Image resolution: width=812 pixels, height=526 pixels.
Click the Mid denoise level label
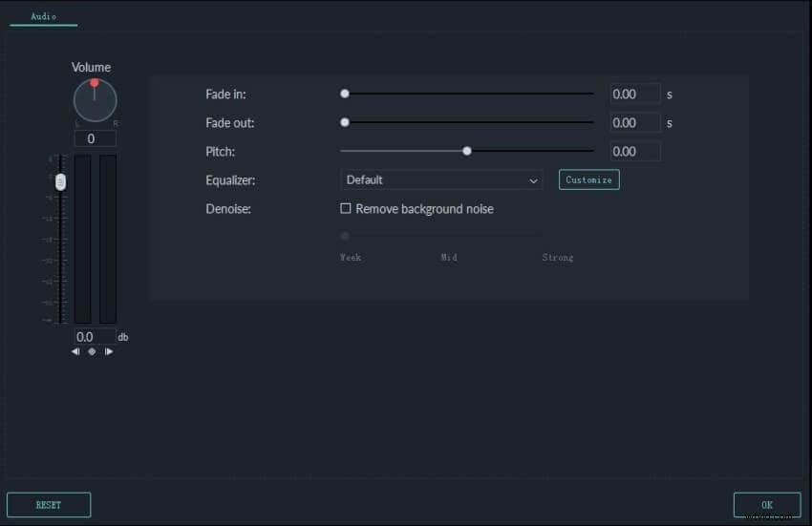tap(449, 258)
